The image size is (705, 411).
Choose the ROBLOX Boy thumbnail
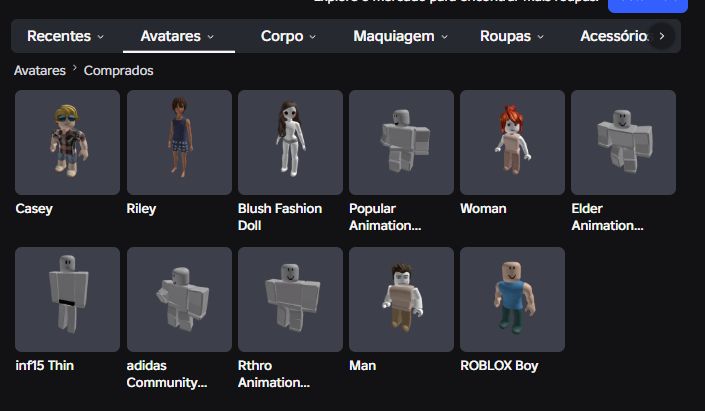point(513,299)
